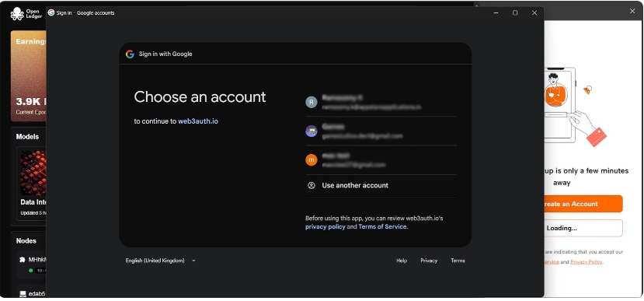Viewport: 644px width, 301px height.
Task: Click the Open Ledger octopus logo
Action: pyautogui.click(x=17, y=13)
